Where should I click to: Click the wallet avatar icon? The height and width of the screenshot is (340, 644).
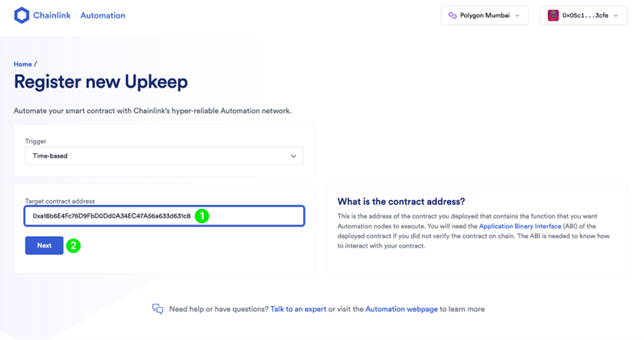(553, 15)
